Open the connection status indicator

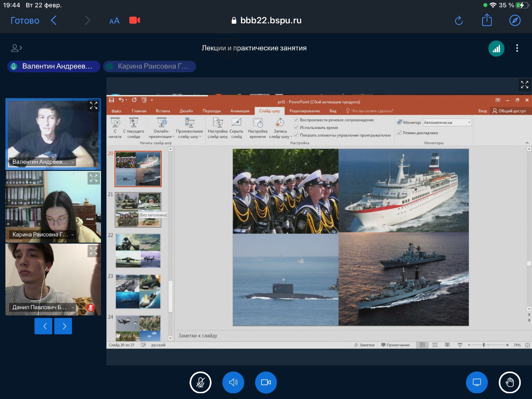496,49
